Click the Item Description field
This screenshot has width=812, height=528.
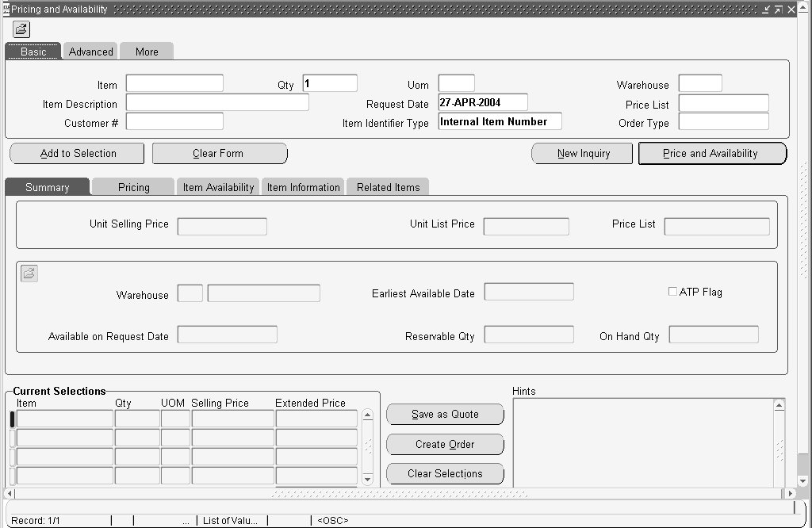click(217, 102)
